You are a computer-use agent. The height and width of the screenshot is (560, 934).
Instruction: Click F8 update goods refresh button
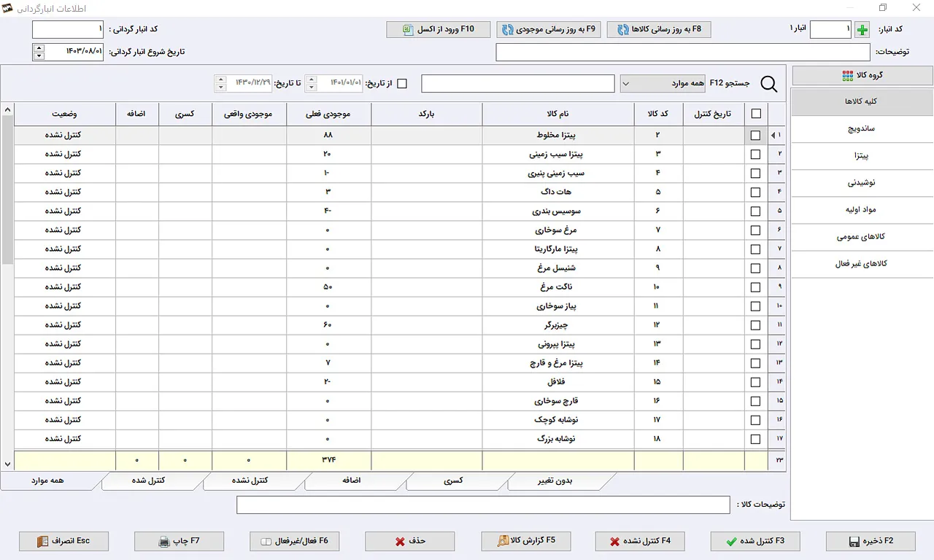(659, 30)
